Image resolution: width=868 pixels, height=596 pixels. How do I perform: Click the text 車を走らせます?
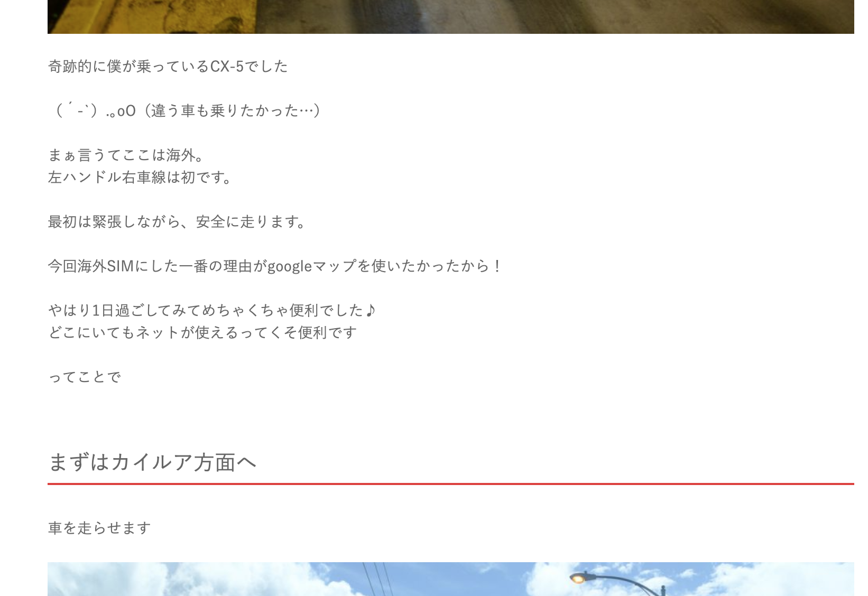coord(99,528)
